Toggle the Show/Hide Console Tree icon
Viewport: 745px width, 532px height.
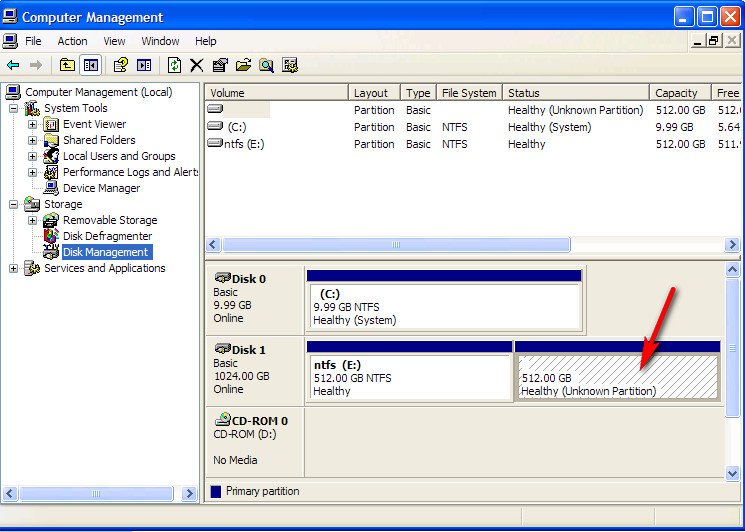coord(91,65)
